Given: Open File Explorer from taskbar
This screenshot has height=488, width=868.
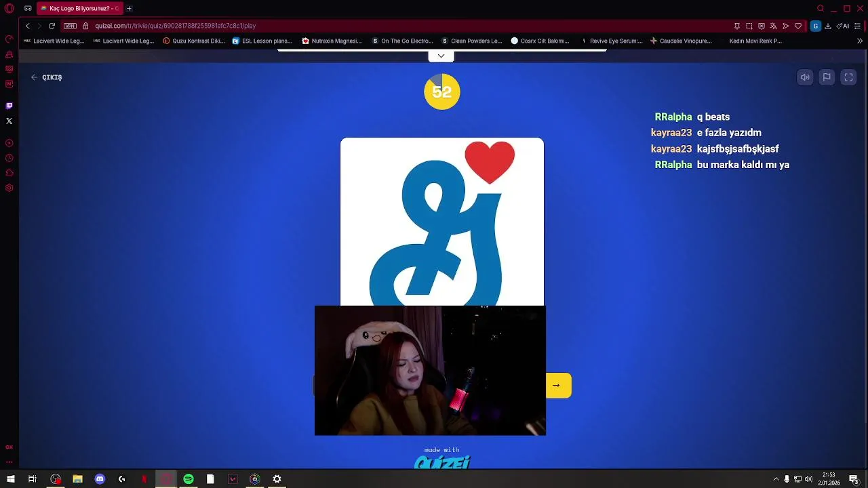Looking at the screenshot, I should 77,479.
